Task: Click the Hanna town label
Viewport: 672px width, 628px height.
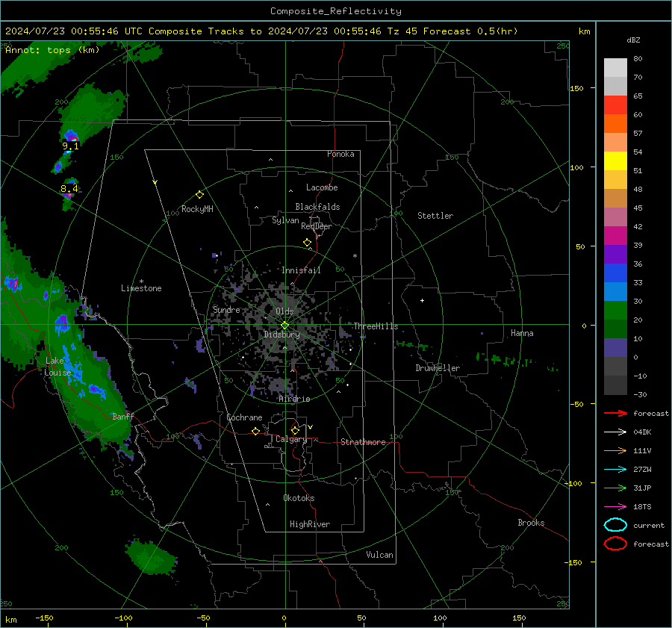Action: [x=522, y=333]
